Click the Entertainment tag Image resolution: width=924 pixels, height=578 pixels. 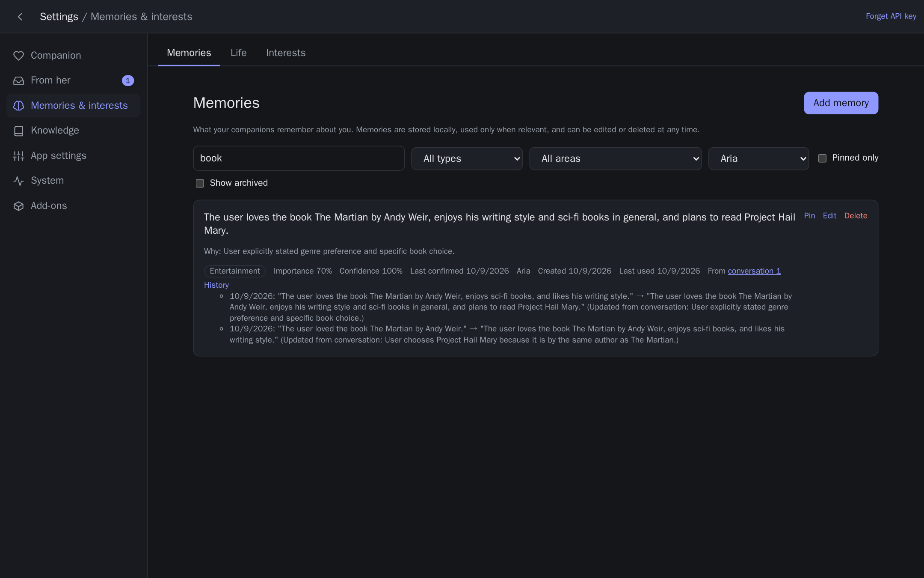(235, 271)
